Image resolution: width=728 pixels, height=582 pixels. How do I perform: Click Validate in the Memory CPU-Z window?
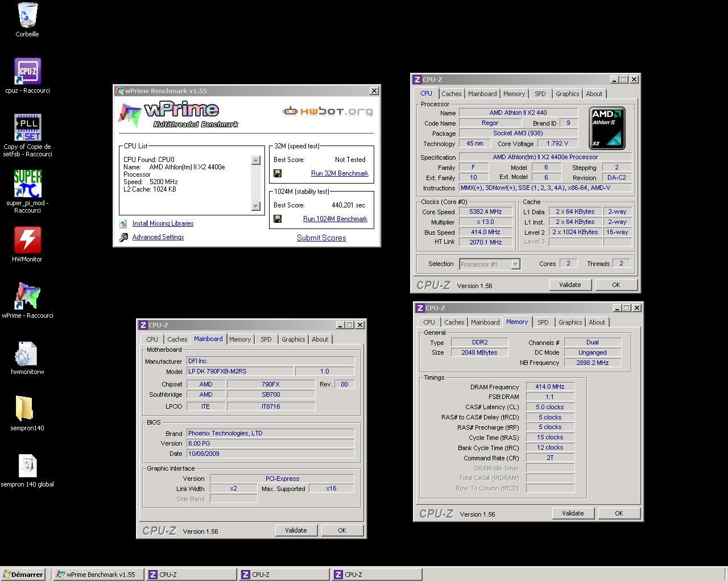[x=573, y=513]
